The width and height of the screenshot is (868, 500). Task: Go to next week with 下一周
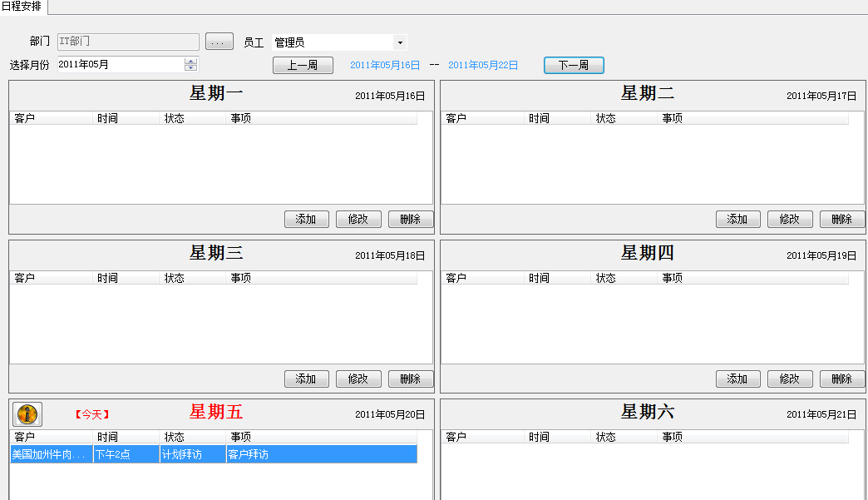(574, 66)
